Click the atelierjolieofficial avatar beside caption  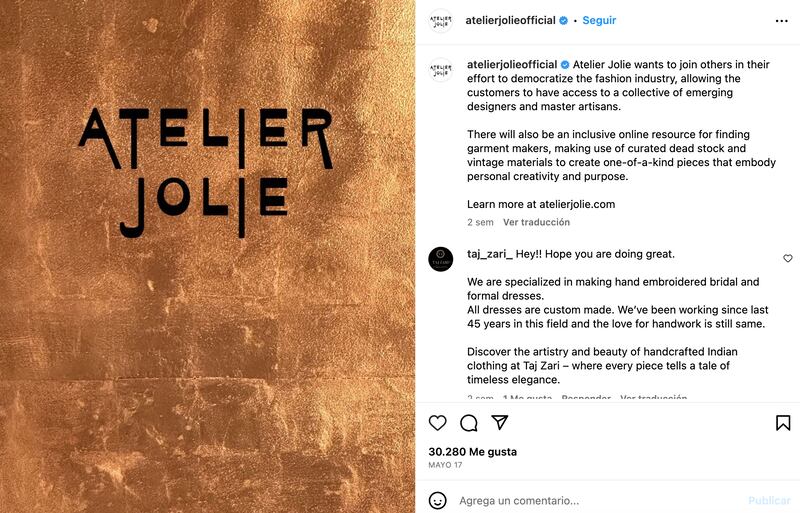(440, 70)
